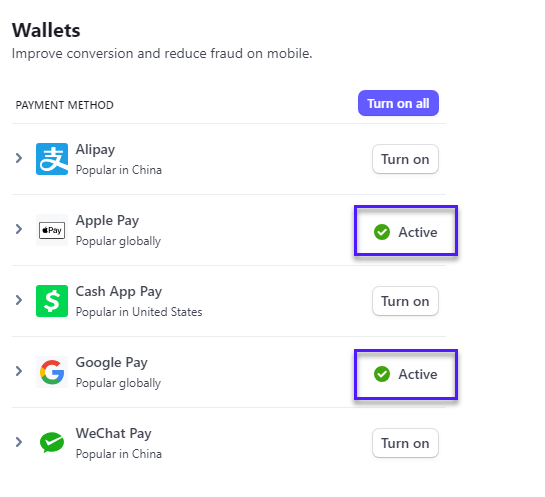The image size is (545, 497).
Task: Click the Cash App Pay dollar icon
Action: click(x=52, y=301)
